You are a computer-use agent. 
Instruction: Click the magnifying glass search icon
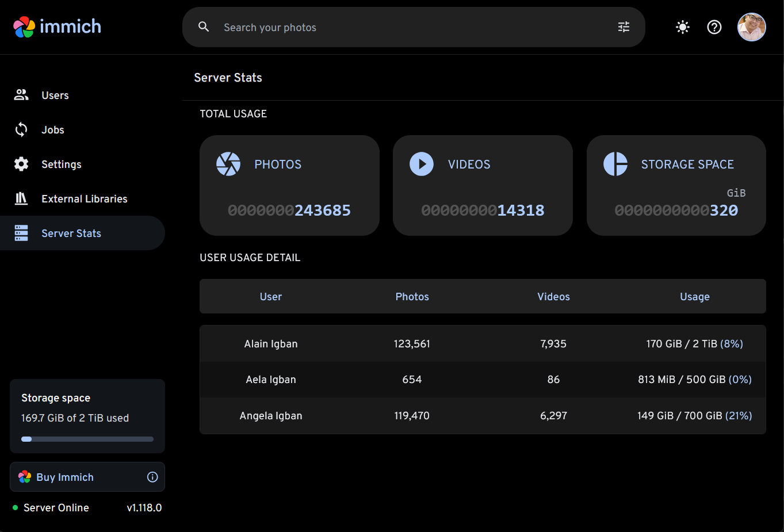coord(204,27)
